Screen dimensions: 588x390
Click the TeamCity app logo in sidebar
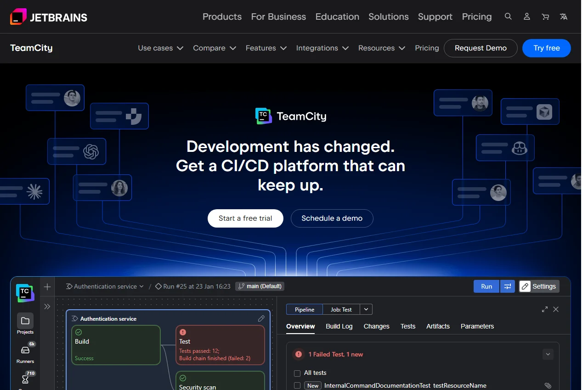pos(25,293)
